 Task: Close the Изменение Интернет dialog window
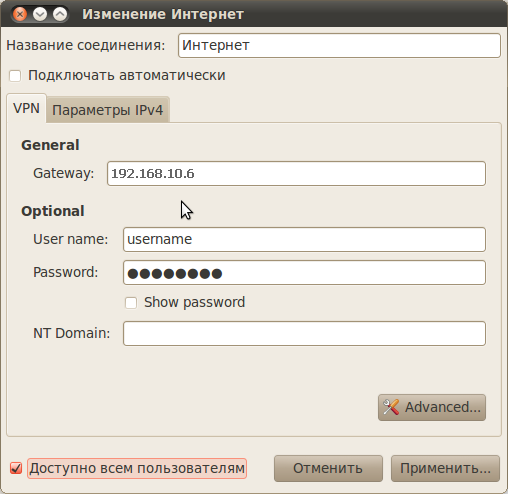coord(20,14)
